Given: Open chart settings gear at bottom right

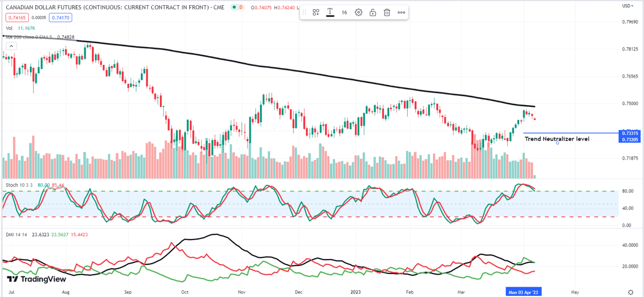Looking at the screenshot, I should [631, 291].
